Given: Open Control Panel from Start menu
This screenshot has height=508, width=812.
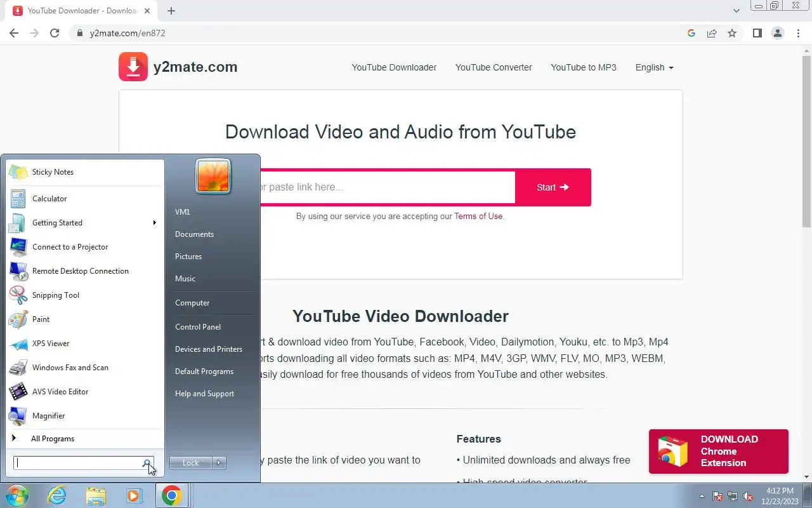Looking at the screenshot, I should pyautogui.click(x=198, y=327).
